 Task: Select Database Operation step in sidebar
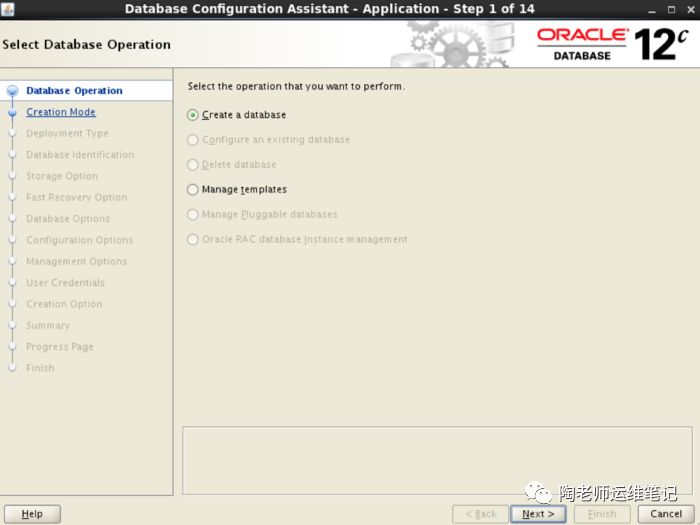tap(74, 91)
